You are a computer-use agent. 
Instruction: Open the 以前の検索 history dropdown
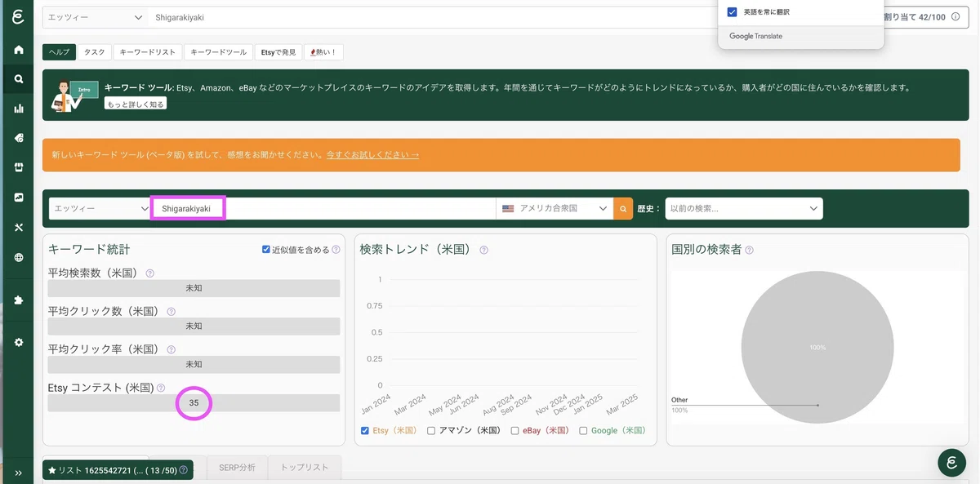(x=744, y=209)
